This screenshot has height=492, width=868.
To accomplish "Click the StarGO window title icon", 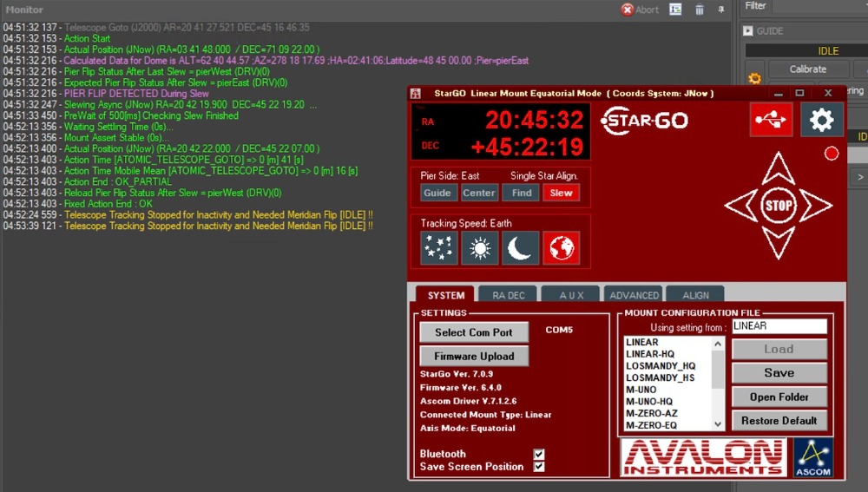I will tap(416, 94).
